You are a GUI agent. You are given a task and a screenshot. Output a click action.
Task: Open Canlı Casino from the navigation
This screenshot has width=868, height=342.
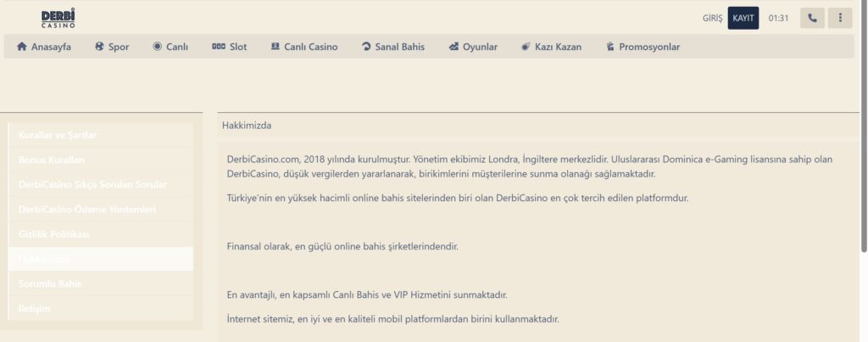coord(304,47)
